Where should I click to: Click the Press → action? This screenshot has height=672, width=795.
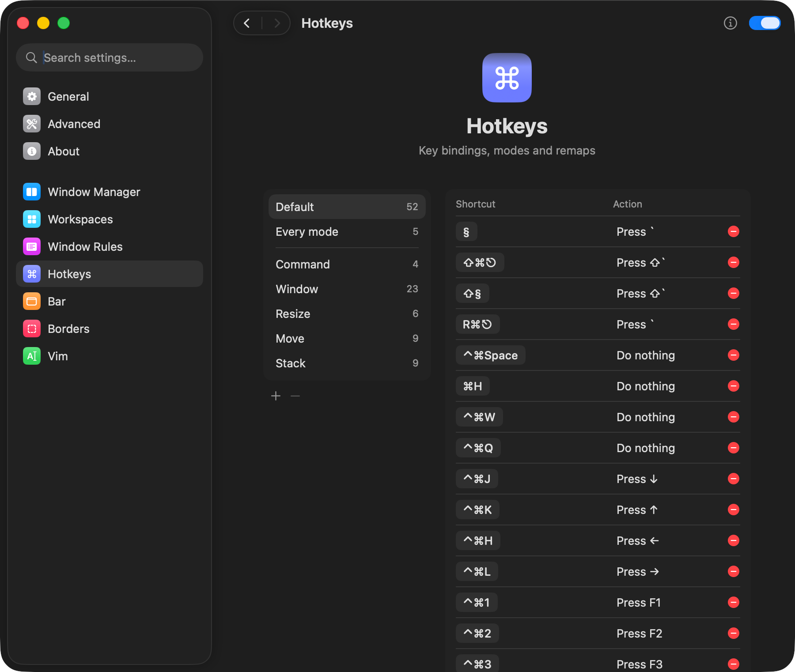pos(638,571)
